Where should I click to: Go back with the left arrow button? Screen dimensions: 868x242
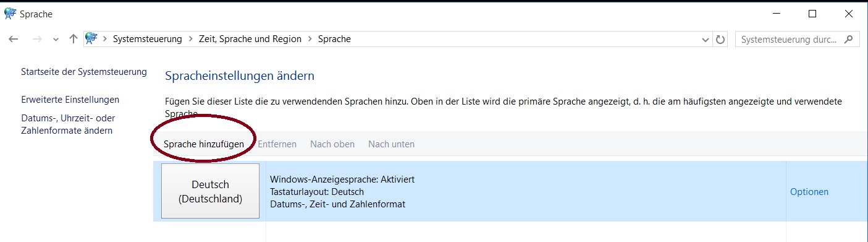pos(13,39)
